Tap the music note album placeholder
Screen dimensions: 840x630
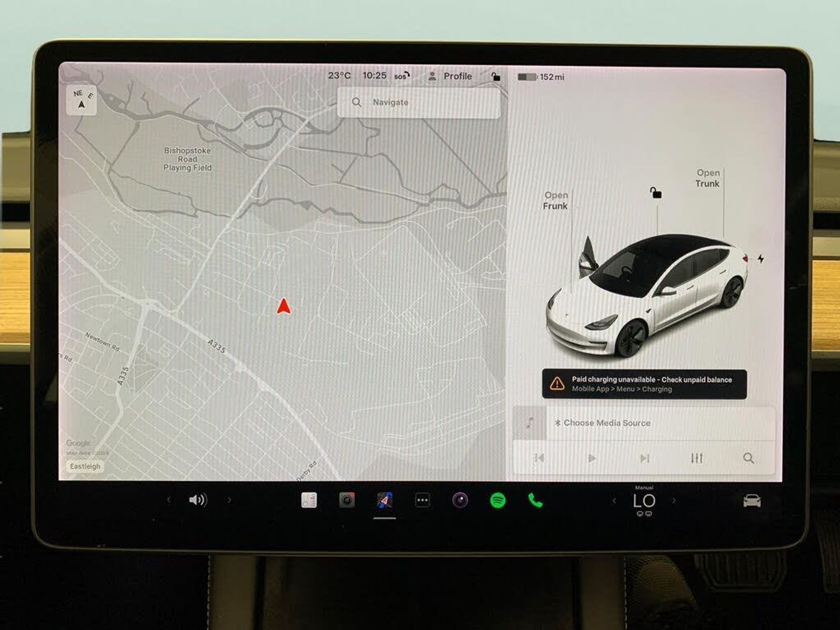tap(530, 423)
